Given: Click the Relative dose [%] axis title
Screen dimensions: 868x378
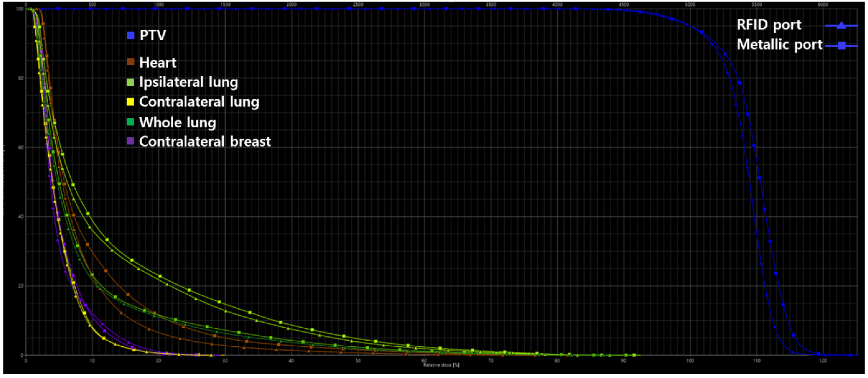Looking at the screenshot, I should click(x=441, y=365).
